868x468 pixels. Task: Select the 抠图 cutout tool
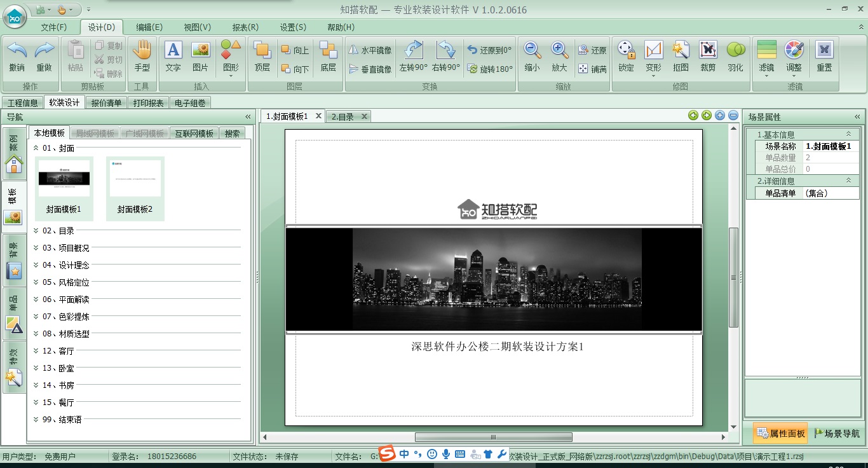tap(681, 56)
